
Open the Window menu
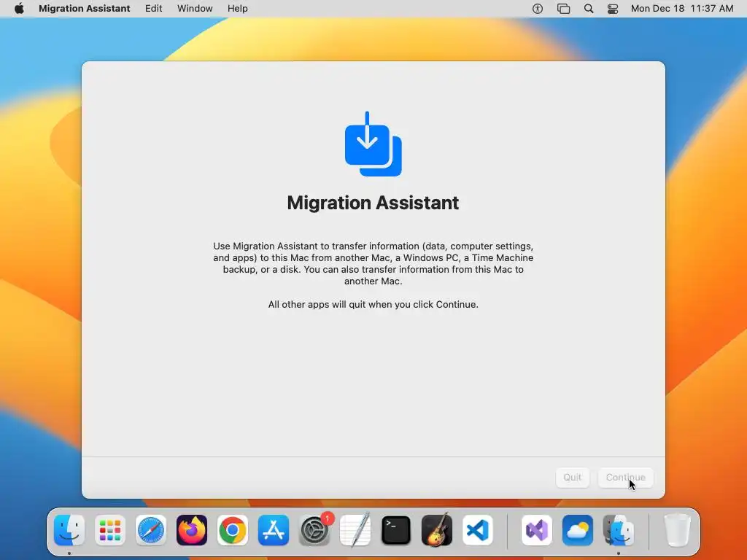coord(195,9)
